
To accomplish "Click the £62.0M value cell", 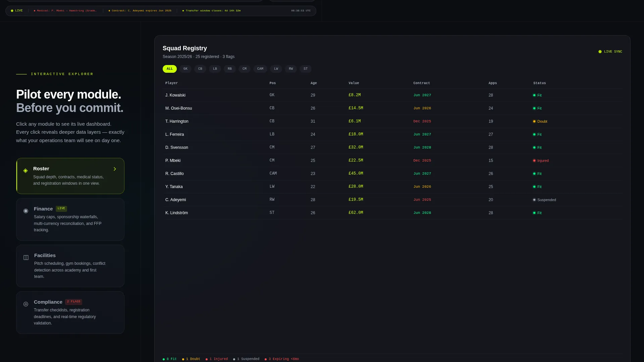I will click(x=356, y=213).
